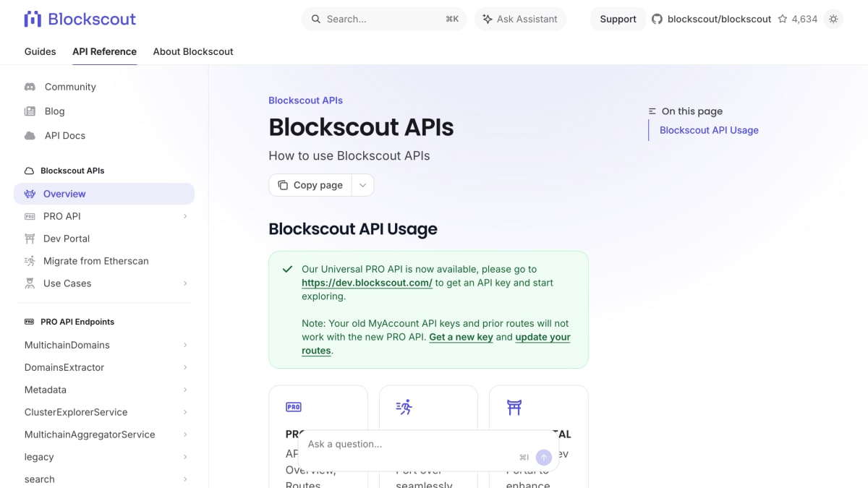Expand DomainsExtractor endpoints
868x488 pixels.
(185, 367)
